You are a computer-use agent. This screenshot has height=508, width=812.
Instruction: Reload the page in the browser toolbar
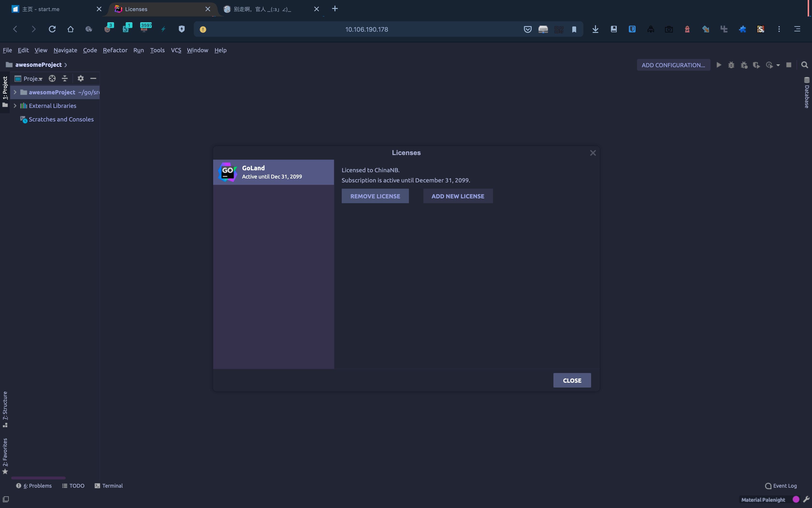(x=52, y=29)
